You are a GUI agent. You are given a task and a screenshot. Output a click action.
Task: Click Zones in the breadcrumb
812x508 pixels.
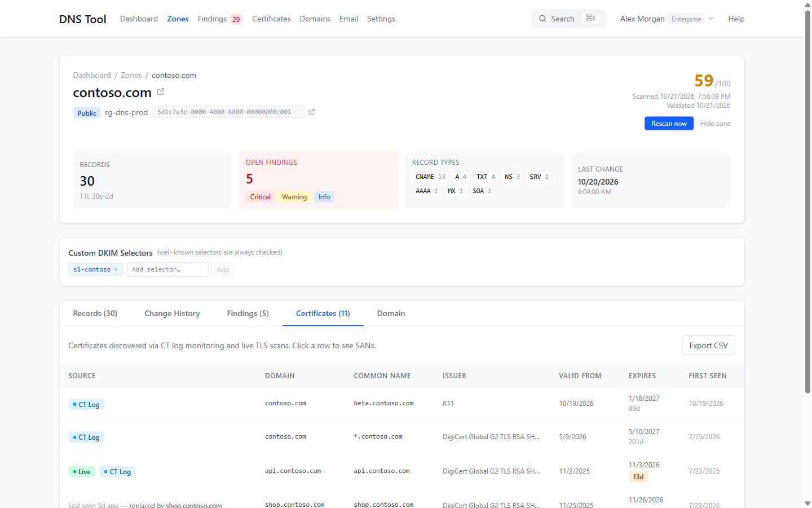click(131, 75)
